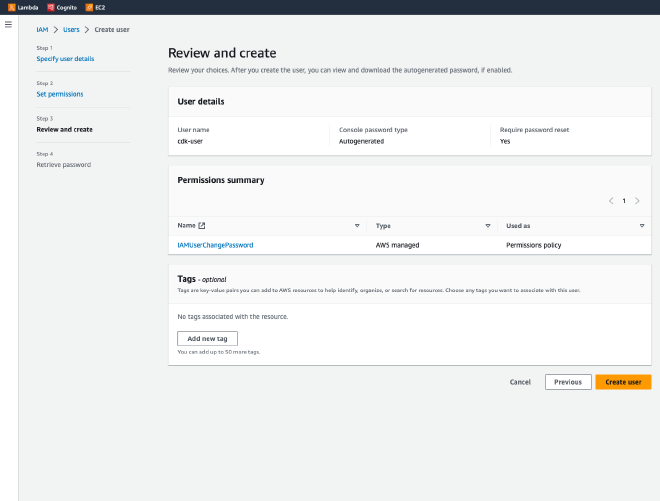Screen dimensions: 660x501
Task: Open IAMUserChangePassword policy link
Action: 215,245
